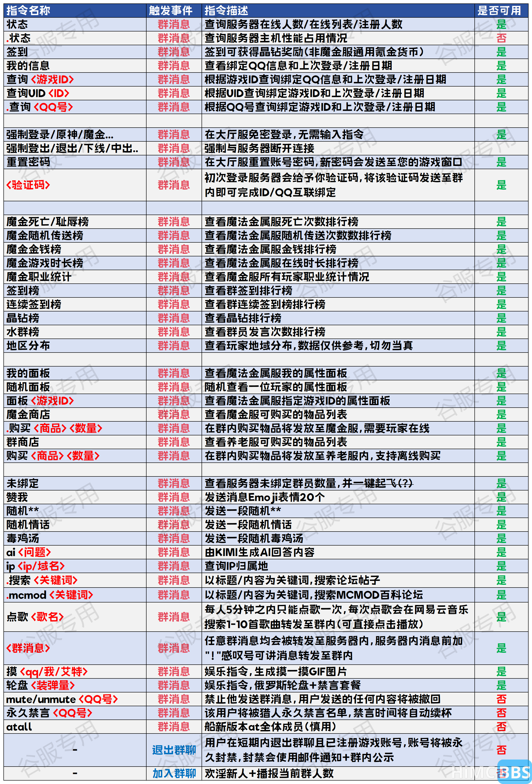Click 群消息 trigger in the 晶钻榜 row

174,318
